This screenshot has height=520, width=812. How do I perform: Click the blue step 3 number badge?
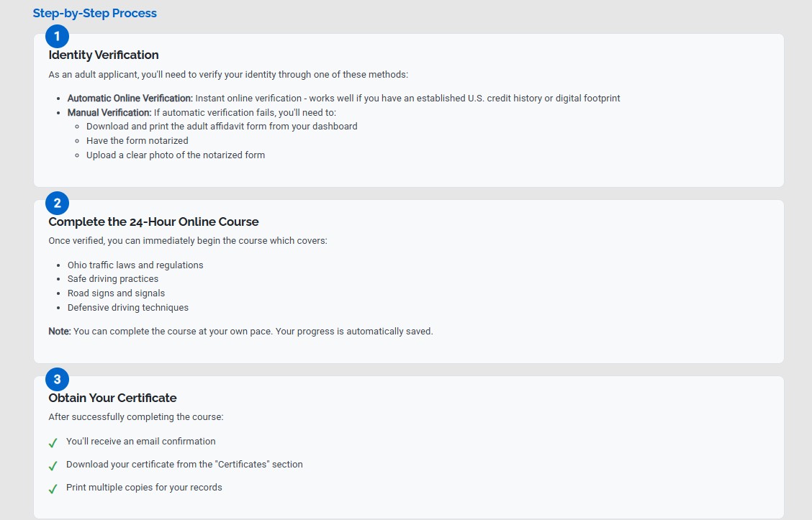pos(57,379)
